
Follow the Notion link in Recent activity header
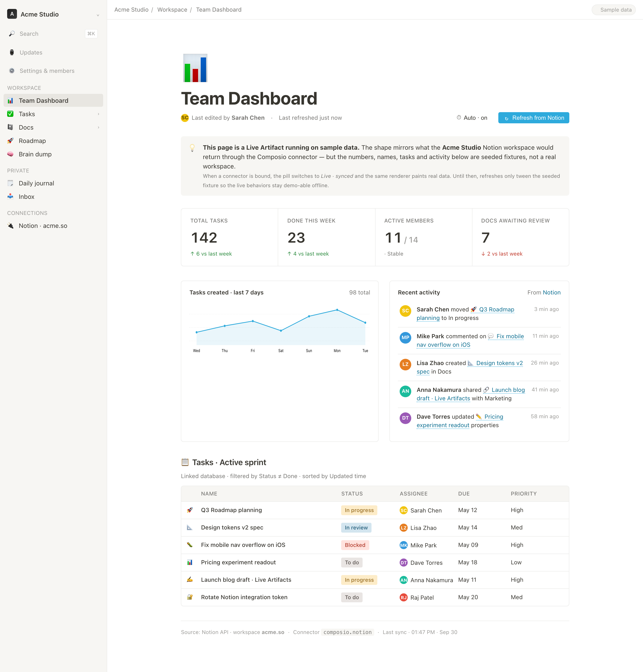551,292
